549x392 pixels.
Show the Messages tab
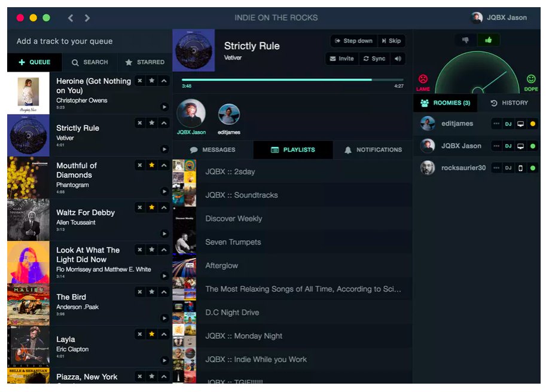213,150
